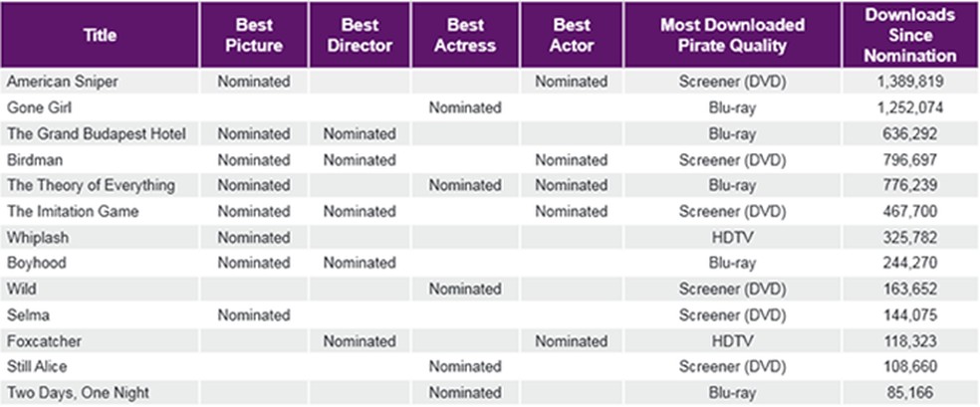Select the Best Actress column header

tap(464, 35)
